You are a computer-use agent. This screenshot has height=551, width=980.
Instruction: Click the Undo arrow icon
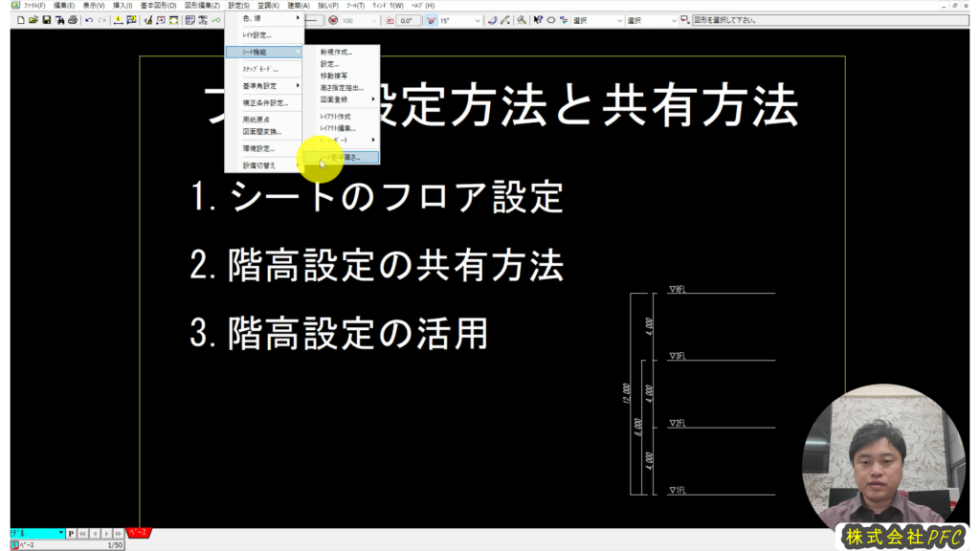(89, 20)
